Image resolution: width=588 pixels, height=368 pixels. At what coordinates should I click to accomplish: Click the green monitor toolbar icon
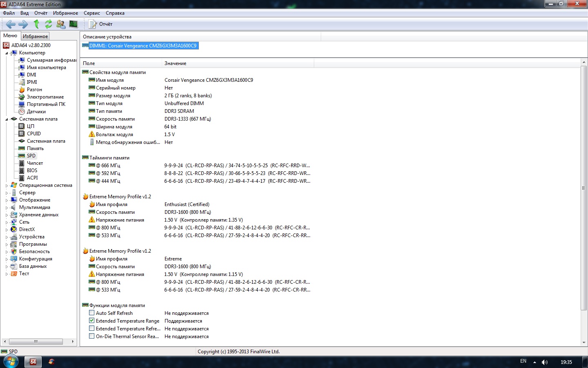(73, 24)
